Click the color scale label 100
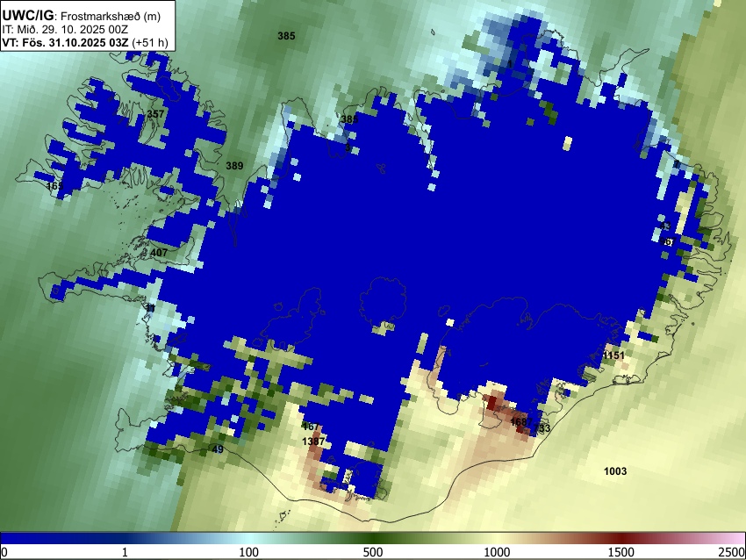The height and width of the screenshot is (560, 746). click(249, 552)
